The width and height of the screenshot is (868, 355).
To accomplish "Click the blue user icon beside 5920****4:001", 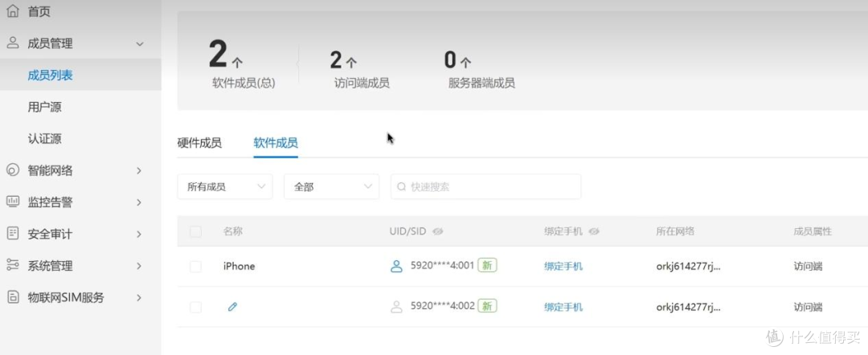I will click(x=396, y=266).
